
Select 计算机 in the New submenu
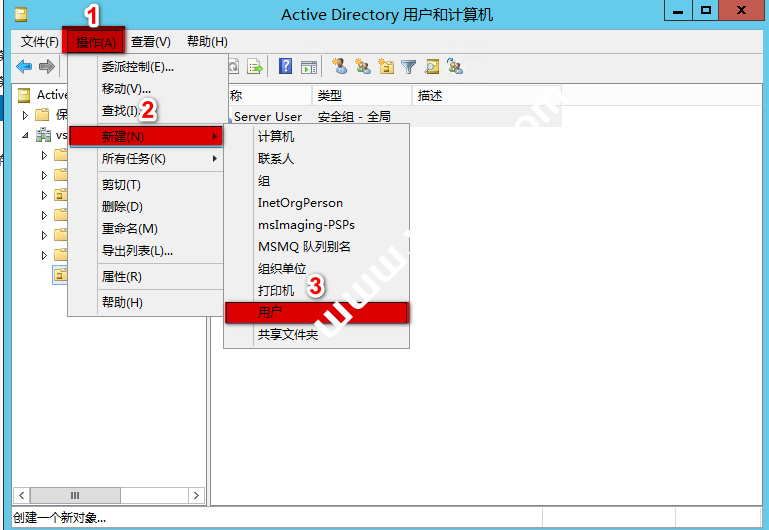(316, 136)
